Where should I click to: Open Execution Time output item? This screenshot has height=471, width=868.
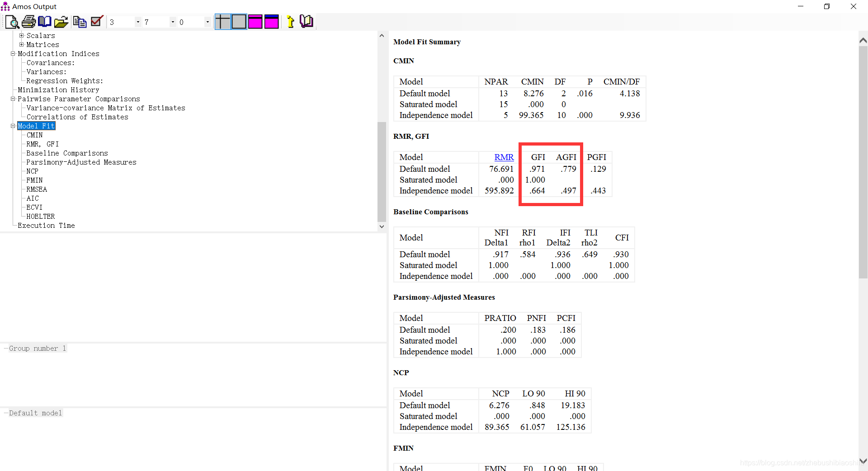46,226
